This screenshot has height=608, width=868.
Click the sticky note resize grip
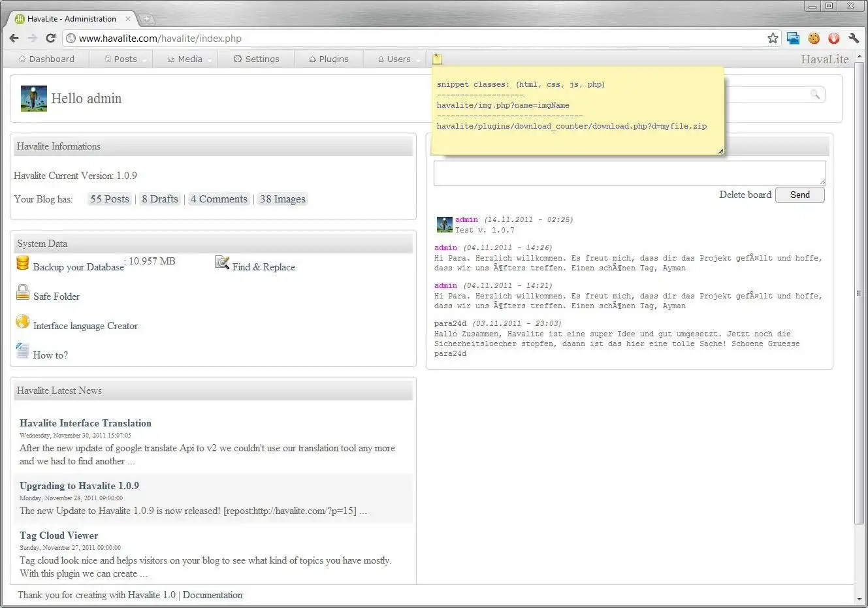[x=720, y=151]
